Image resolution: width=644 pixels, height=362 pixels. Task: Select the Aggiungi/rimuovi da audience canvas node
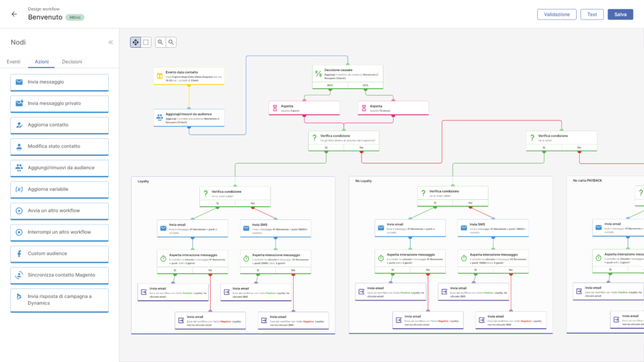[x=189, y=118]
